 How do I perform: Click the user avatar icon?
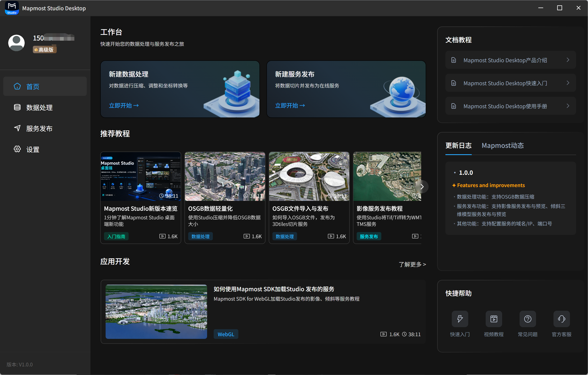pyautogui.click(x=16, y=43)
